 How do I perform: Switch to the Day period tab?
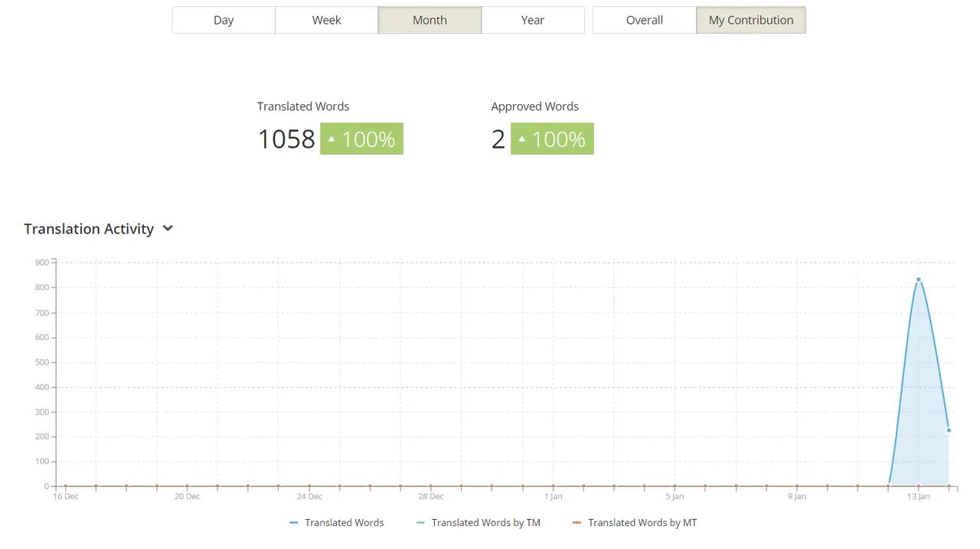(224, 20)
